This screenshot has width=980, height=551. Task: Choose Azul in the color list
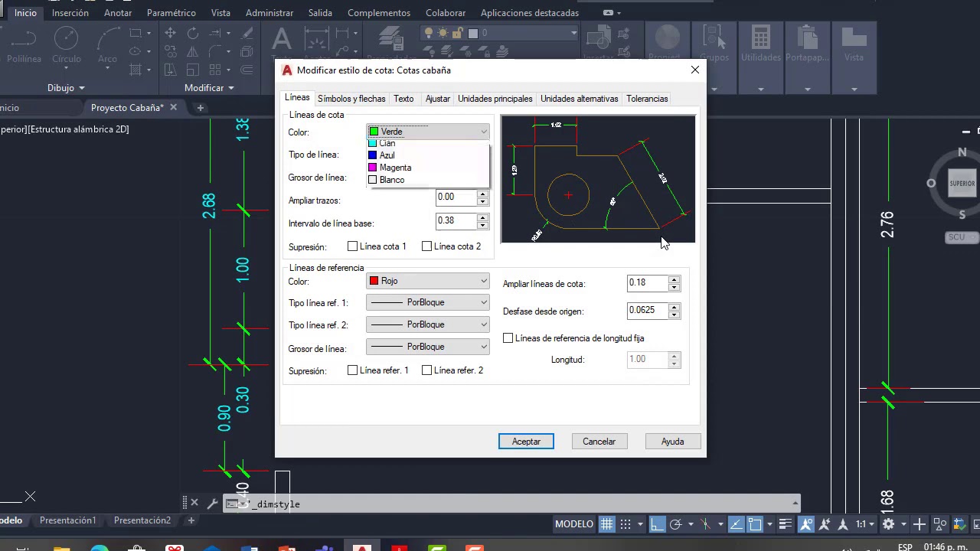[428, 155]
